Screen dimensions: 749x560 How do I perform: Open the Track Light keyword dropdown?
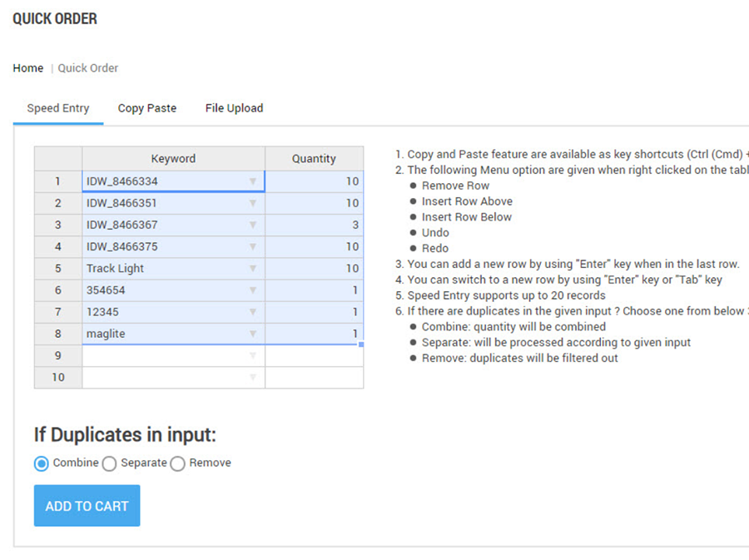(x=253, y=268)
